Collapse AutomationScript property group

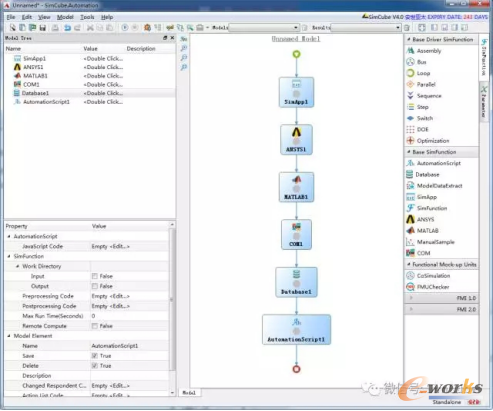[9, 236]
